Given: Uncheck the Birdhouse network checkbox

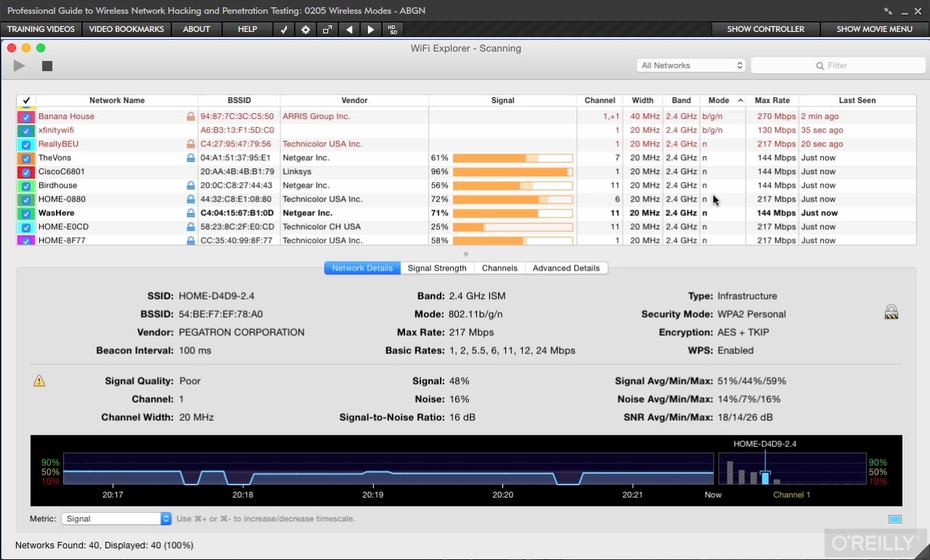Looking at the screenshot, I should coord(26,186).
